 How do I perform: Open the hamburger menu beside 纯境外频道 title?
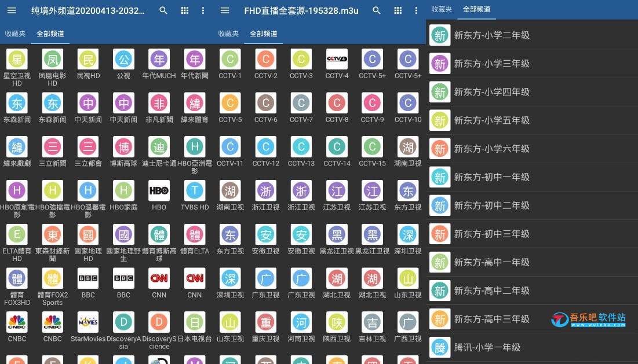[x=12, y=10]
